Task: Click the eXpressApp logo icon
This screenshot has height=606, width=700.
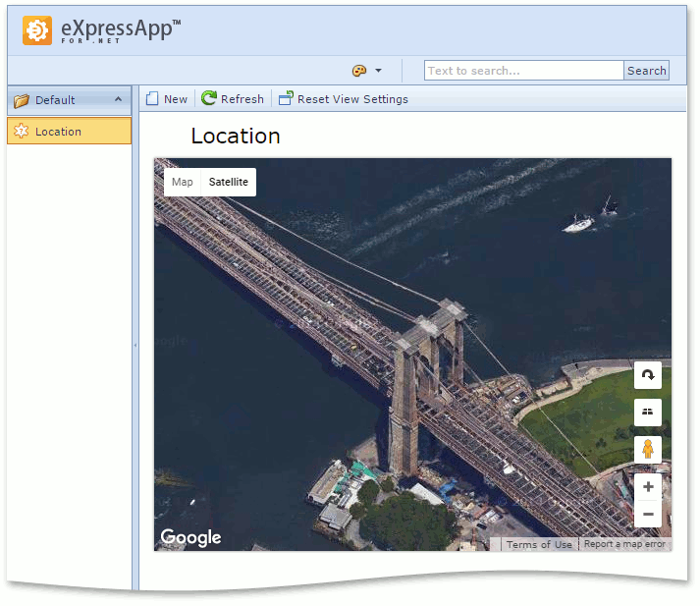Action: click(x=37, y=30)
